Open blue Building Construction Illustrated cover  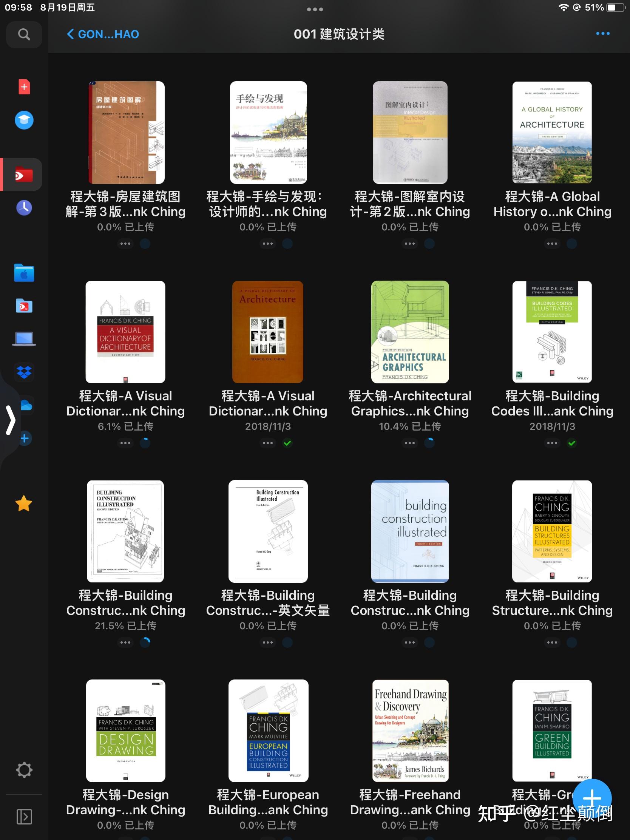pyautogui.click(x=410, y=531)
